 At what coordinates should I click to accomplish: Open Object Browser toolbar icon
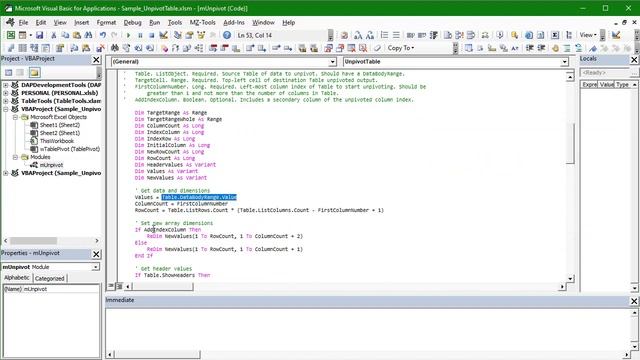coord(201,35)
